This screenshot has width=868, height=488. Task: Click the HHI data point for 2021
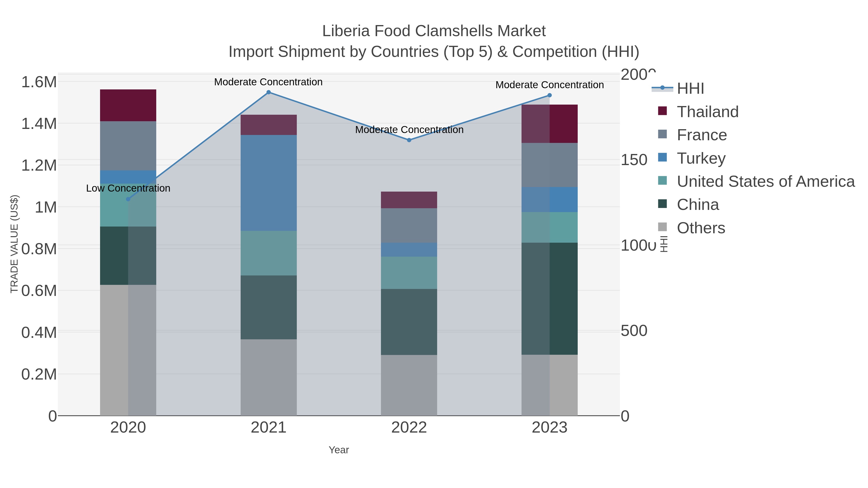tap(269, 92)
